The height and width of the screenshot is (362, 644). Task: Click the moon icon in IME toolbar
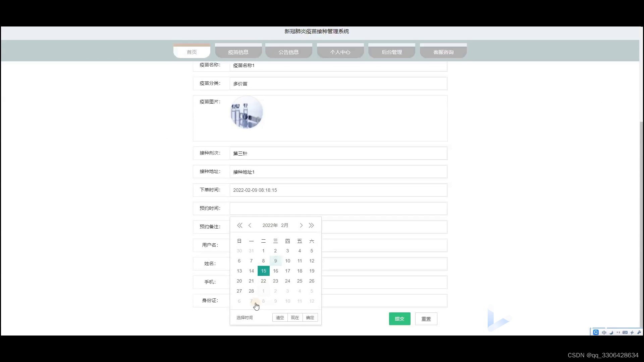tap(611, 333)
